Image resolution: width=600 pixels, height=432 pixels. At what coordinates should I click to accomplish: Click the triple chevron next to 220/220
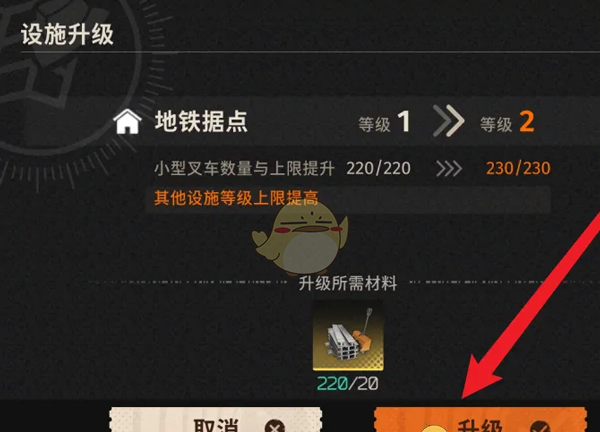click(x=449, y=168)
